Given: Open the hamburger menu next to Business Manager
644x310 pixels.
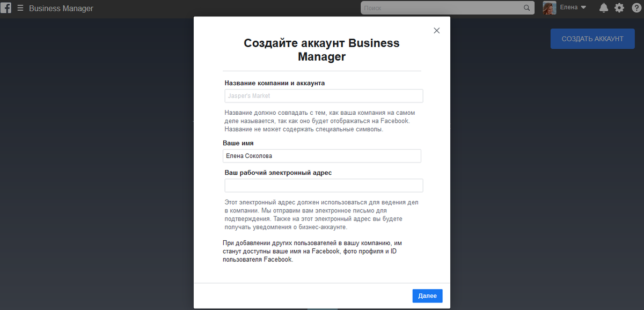Looking at the screenshot, I should tap(20, 9).
